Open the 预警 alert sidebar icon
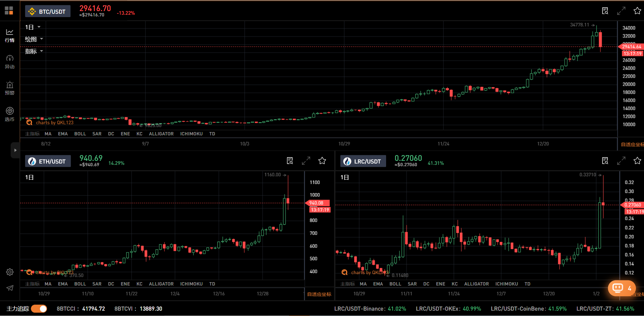The image size is (644, 316). (x=10, y=88)
